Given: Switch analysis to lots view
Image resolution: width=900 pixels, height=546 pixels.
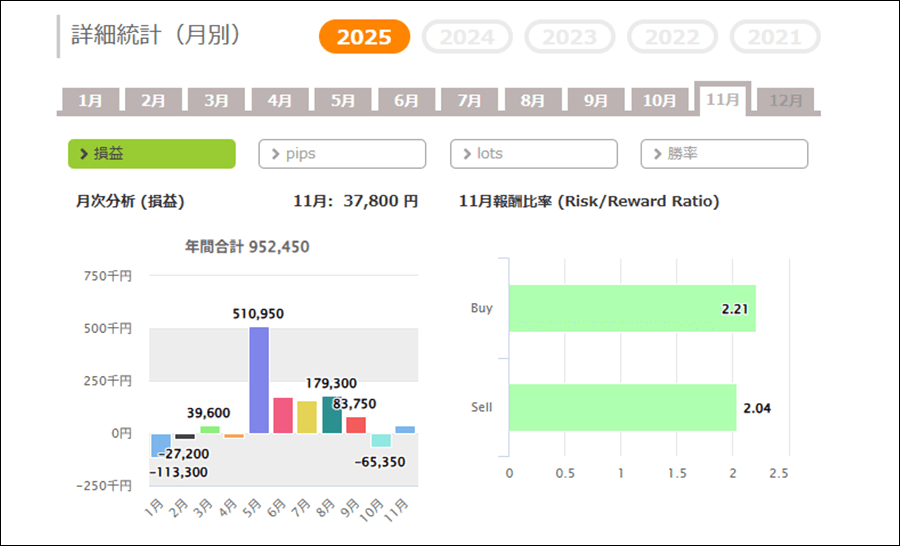Looking at the screenshot, I should [x=533, y=154].
